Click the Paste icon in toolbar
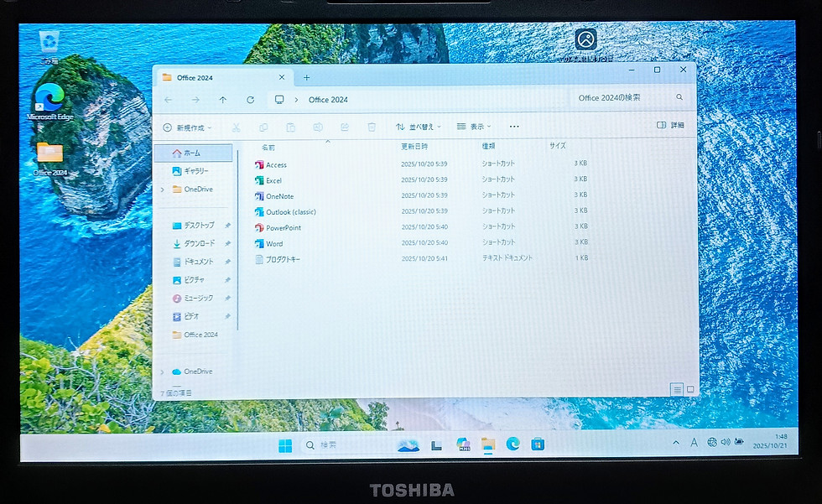The height and width of the screenshot is (504, 822). click(x=290, y=127)
